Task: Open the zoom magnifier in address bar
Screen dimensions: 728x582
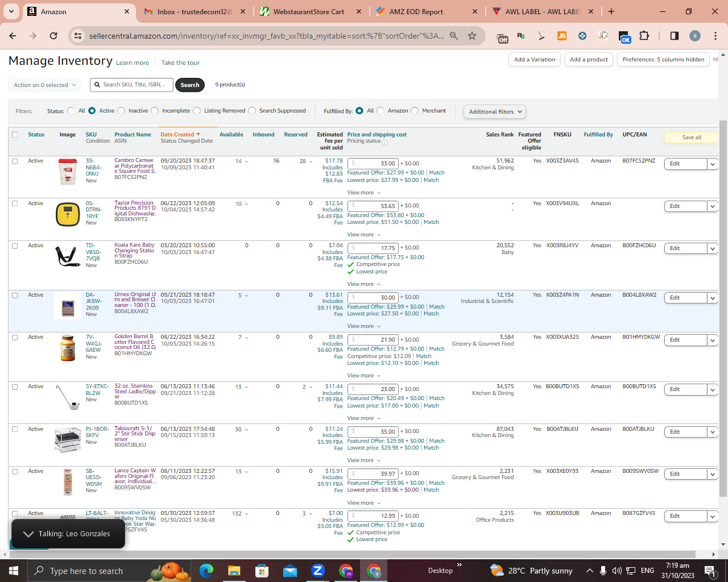Action: click(x=454, y=36)
